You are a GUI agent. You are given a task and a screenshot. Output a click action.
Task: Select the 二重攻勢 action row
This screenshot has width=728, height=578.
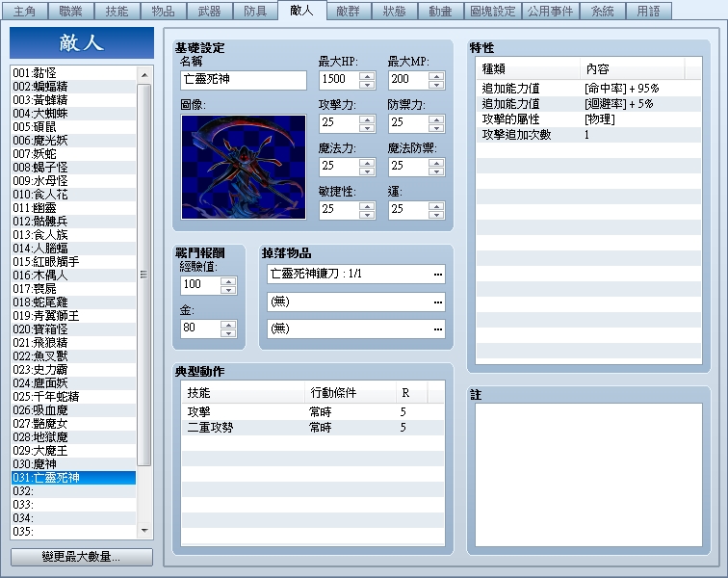click(312, 428)
